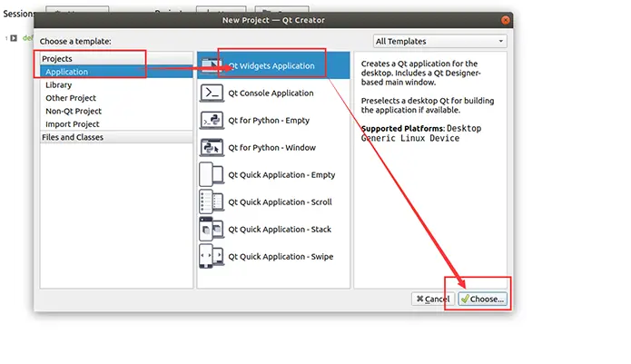631x364 pixels.
Task: Click the Qt Quick Application - Scroll icon
Action: pyautogui.click(x=212, y=202)
